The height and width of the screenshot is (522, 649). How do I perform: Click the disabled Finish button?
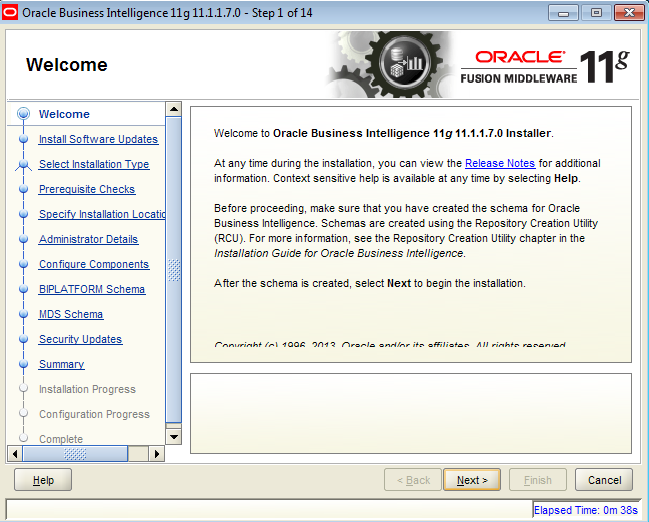tap(538, 480)
